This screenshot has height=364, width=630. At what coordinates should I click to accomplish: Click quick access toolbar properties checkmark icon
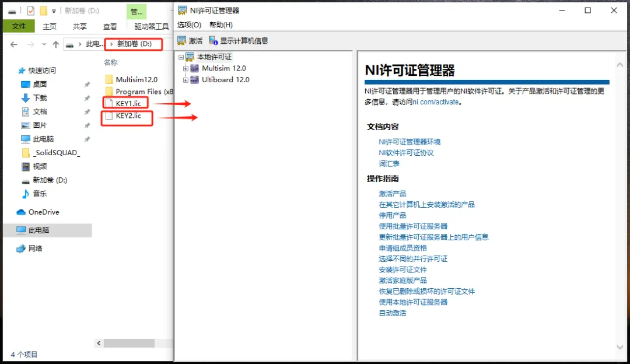point(31,11)
